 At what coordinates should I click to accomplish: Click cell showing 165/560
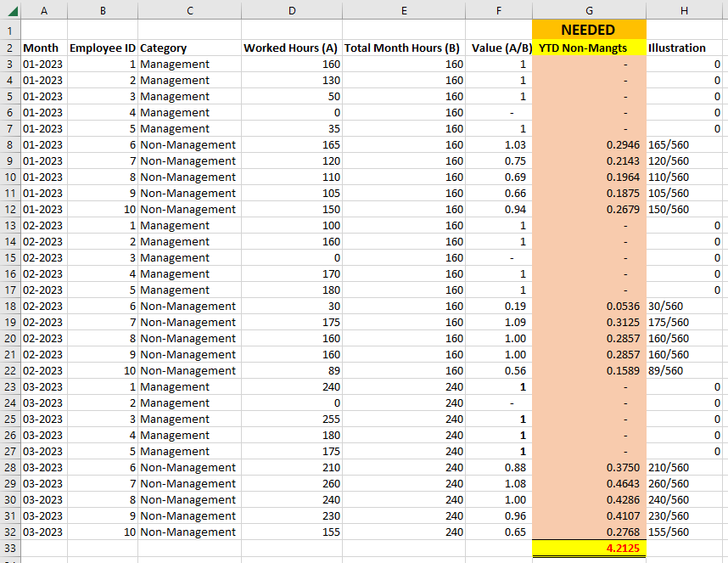pyautogui.click(x=686, y=145)
